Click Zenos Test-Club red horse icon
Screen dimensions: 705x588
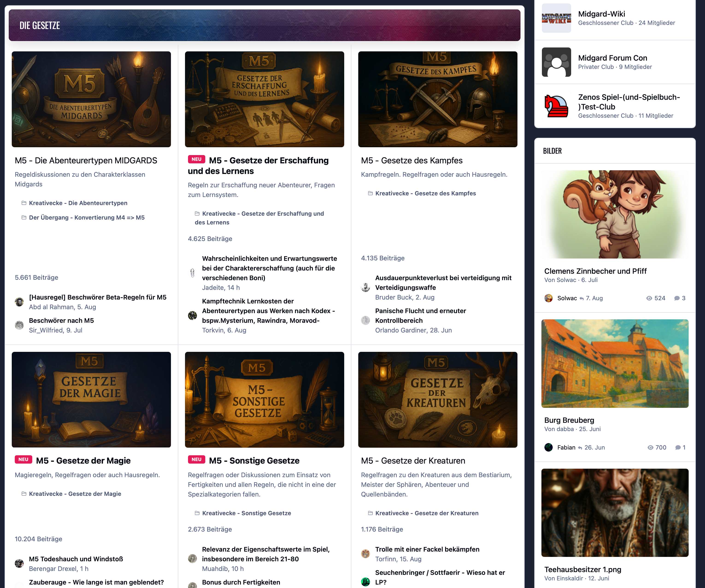[556, 106]
